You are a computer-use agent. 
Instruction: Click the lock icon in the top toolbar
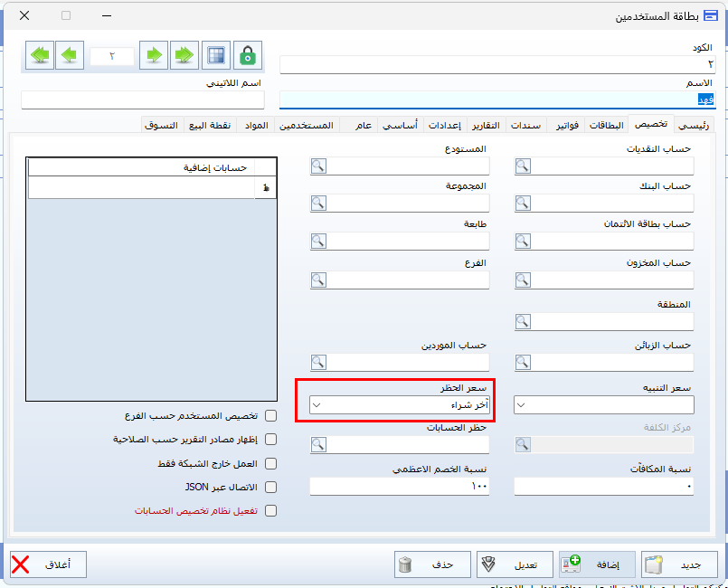coord(248,55)
